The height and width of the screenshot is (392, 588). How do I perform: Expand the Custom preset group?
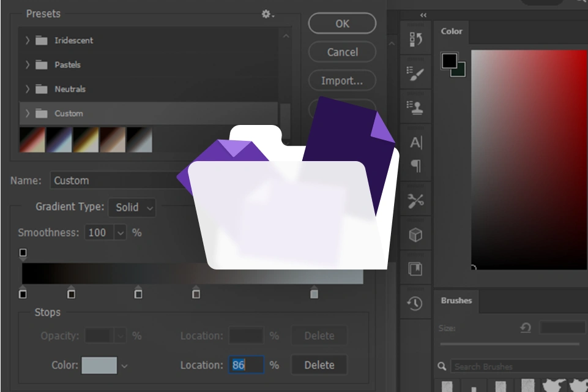pos(28,113)
